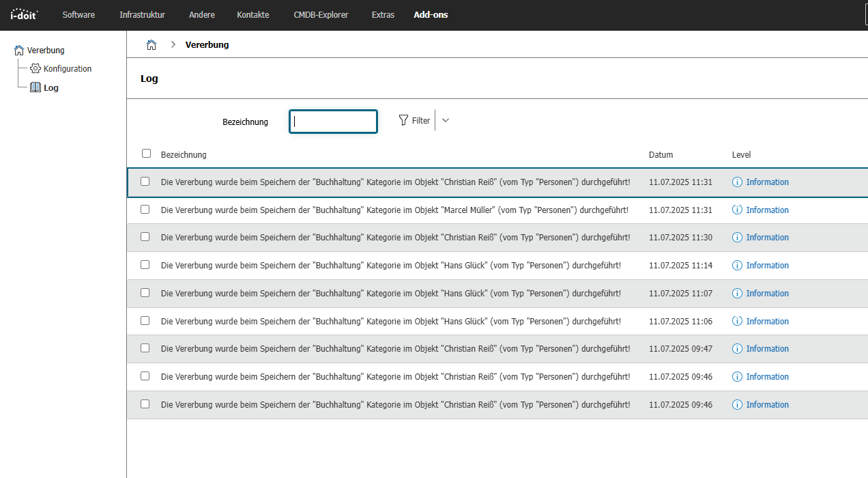
Task: Click the i-doit logo icon
Action: 24,14
